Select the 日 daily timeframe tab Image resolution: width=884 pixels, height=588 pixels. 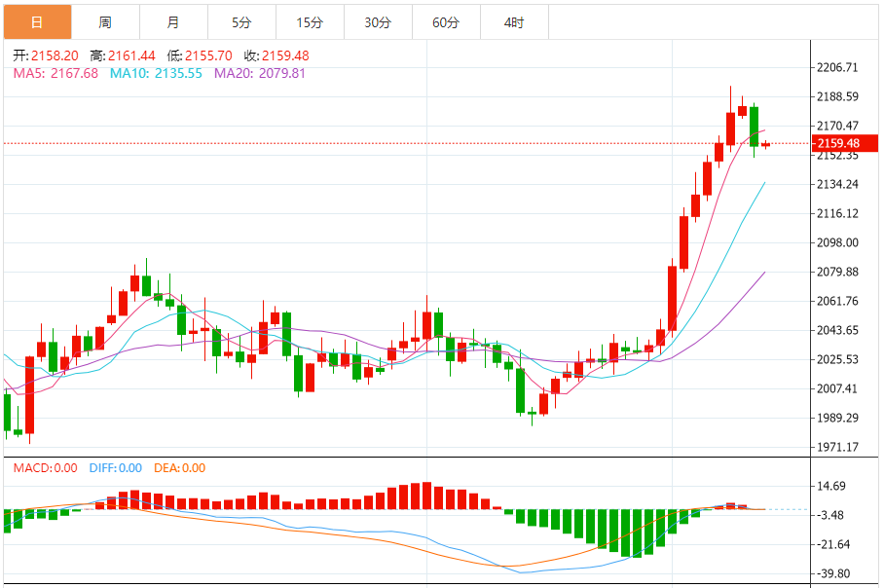click(38, 22)
